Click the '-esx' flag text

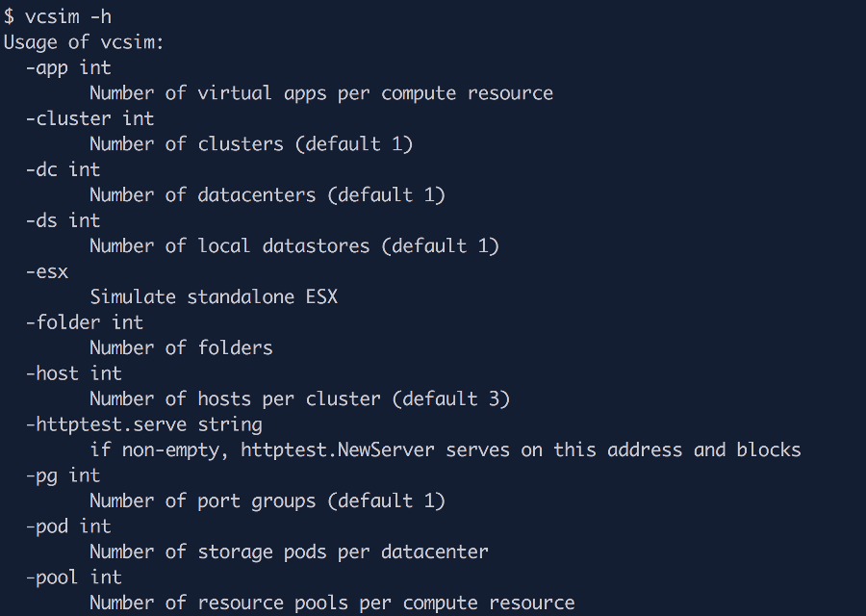pos(47,271)
